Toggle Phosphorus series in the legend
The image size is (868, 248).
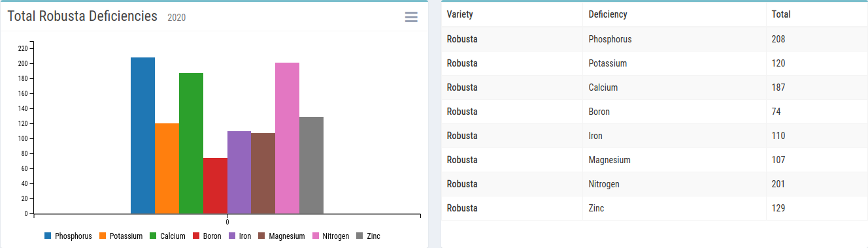(68, 236)
